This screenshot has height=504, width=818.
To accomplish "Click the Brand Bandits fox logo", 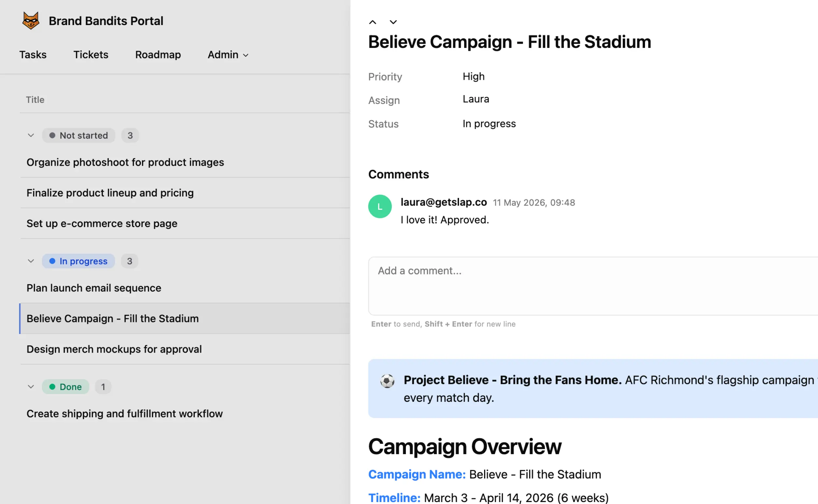I will coord(31,21).
